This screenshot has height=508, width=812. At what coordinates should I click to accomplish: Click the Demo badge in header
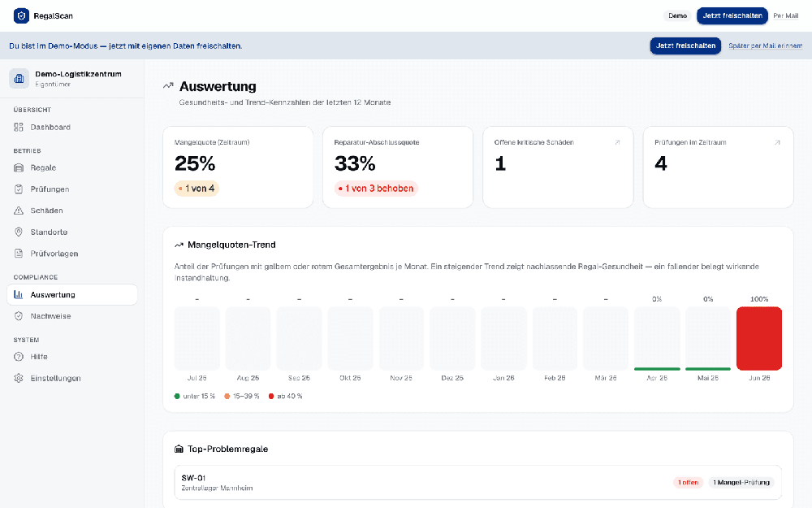coord(677,15)
